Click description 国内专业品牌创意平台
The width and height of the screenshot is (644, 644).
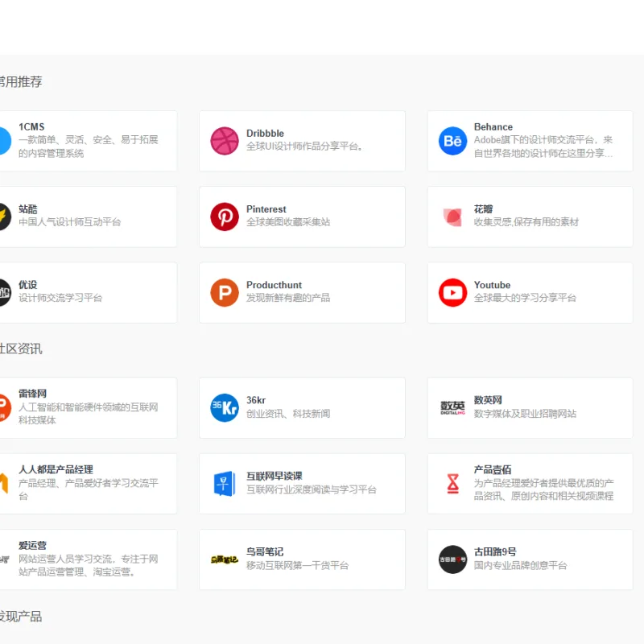click(520, 566)
